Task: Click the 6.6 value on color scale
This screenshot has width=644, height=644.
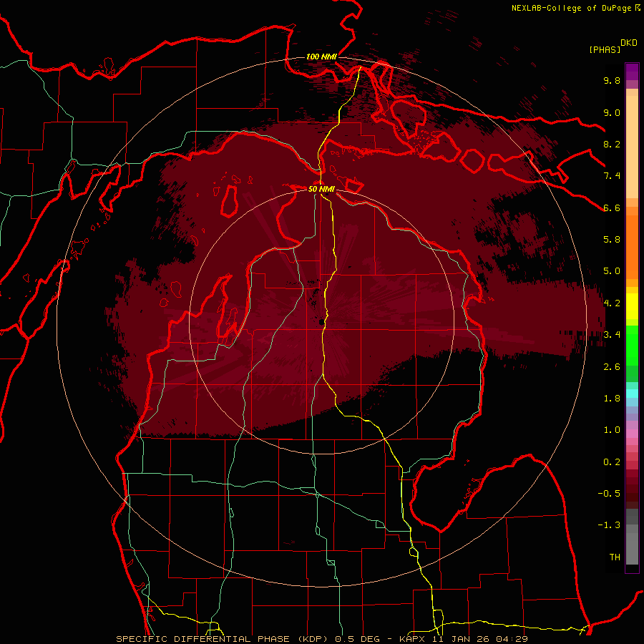Action: tap(612, 208)
